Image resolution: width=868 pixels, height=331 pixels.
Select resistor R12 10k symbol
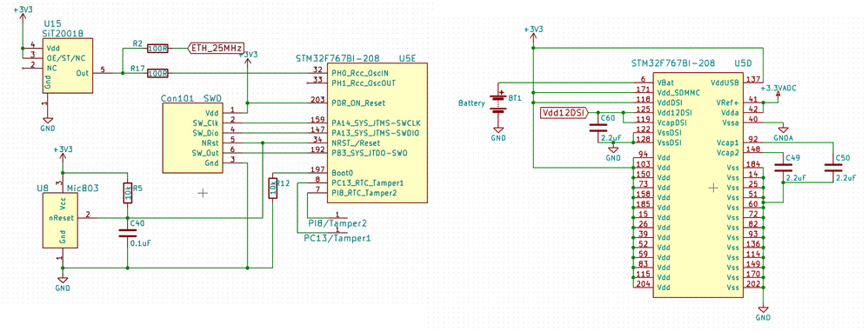tap(272, 188)
